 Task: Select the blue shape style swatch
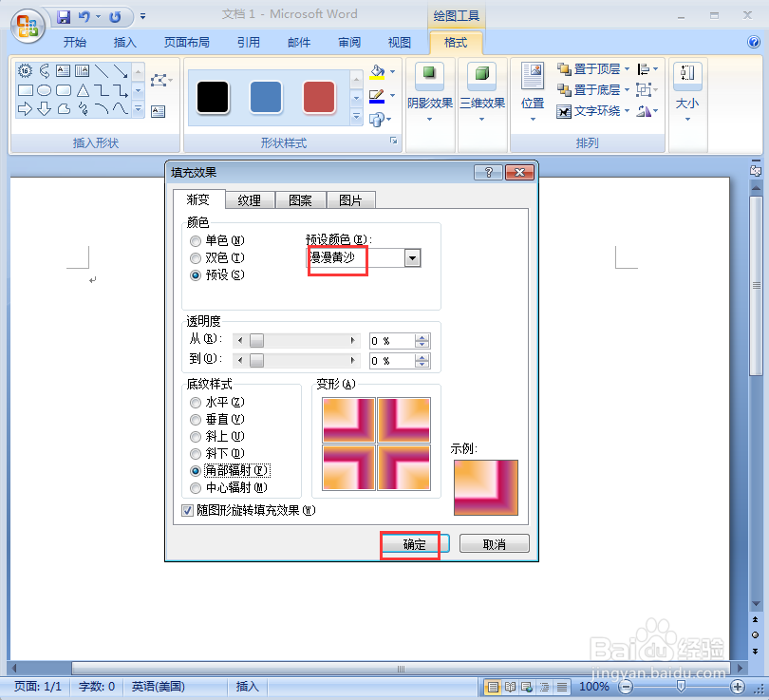tap(265, 97)
